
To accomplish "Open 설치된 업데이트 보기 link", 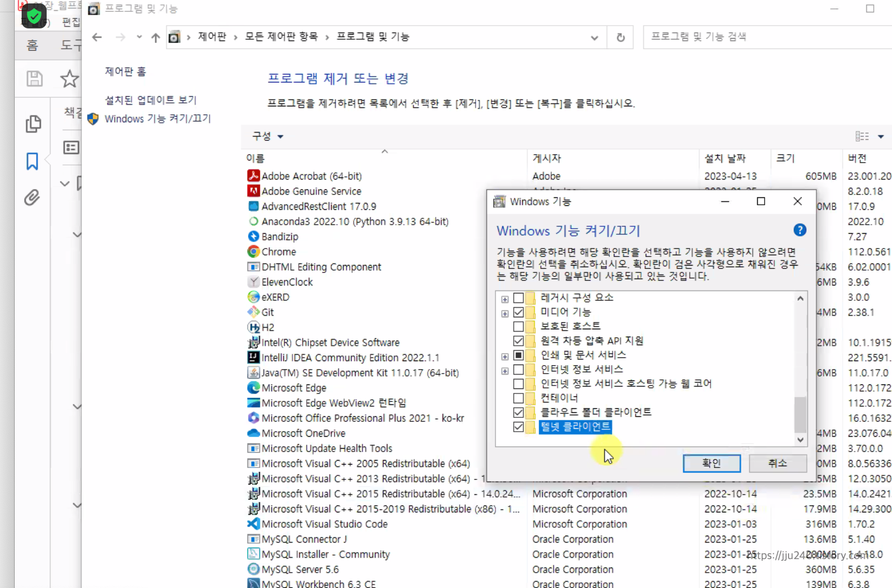I will pos(151,100).
